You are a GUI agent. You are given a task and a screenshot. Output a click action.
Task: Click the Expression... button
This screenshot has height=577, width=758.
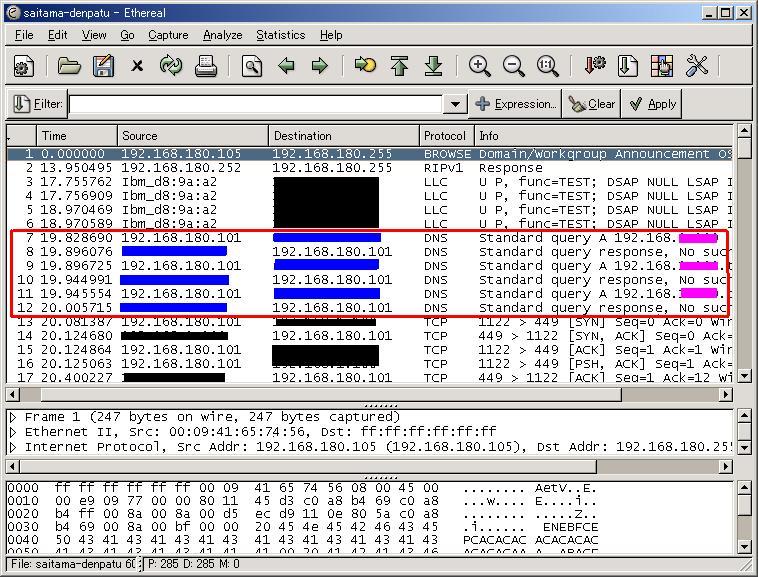(515, 104)
